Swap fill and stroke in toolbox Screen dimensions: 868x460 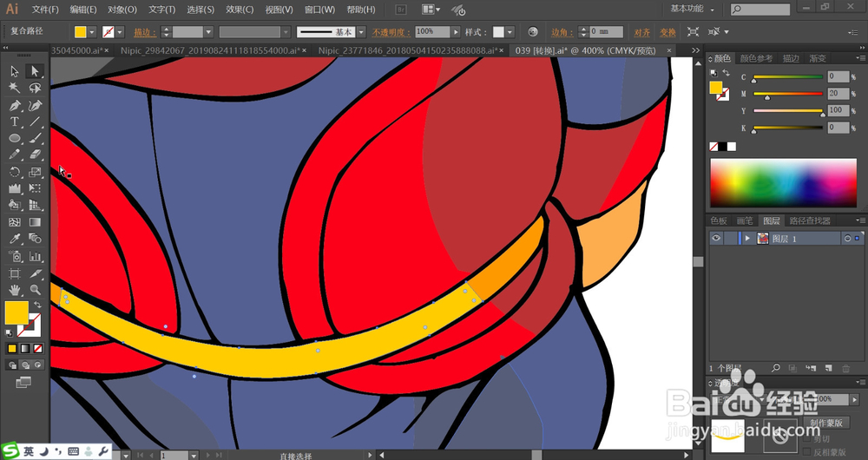[37, 305]
